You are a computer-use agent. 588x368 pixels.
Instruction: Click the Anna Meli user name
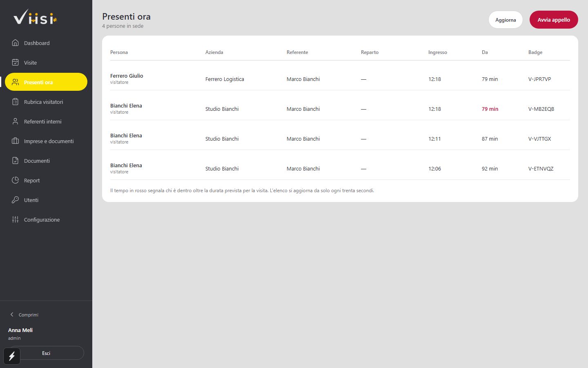[x=20, y=330]
